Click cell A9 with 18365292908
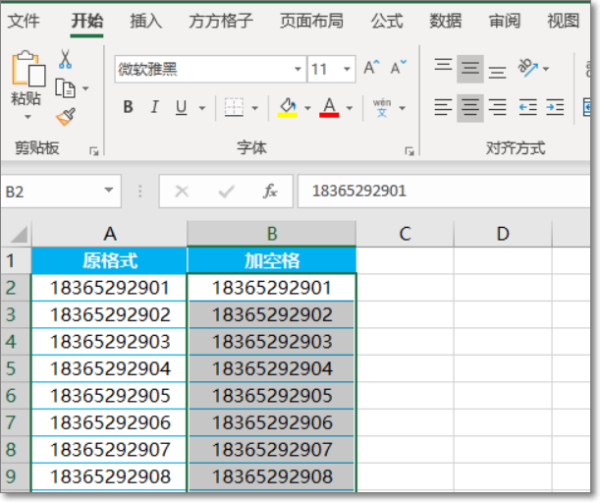This screenshot has width=600, height=502. point(109,477)
